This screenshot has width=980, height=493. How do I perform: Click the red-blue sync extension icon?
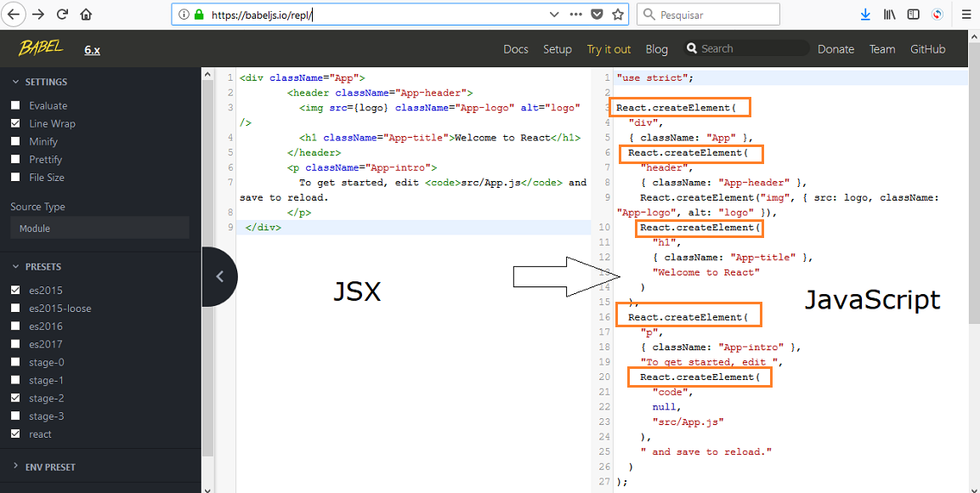tap(937, 14)
